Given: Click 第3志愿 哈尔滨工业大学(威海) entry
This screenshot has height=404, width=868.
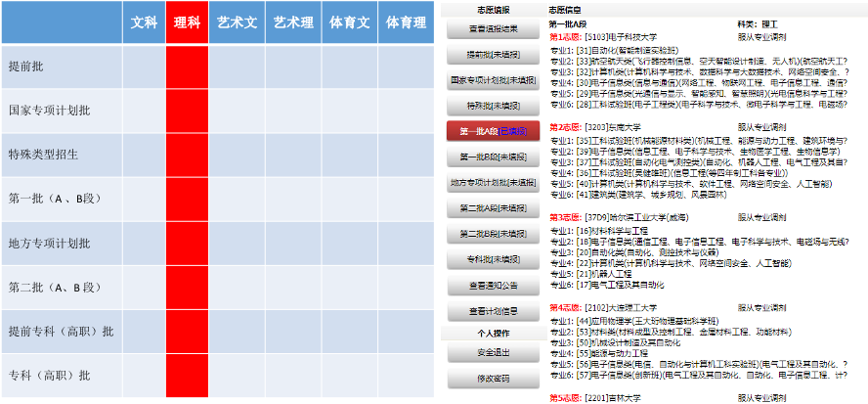Looking at the screenshot, I should 619,217.
